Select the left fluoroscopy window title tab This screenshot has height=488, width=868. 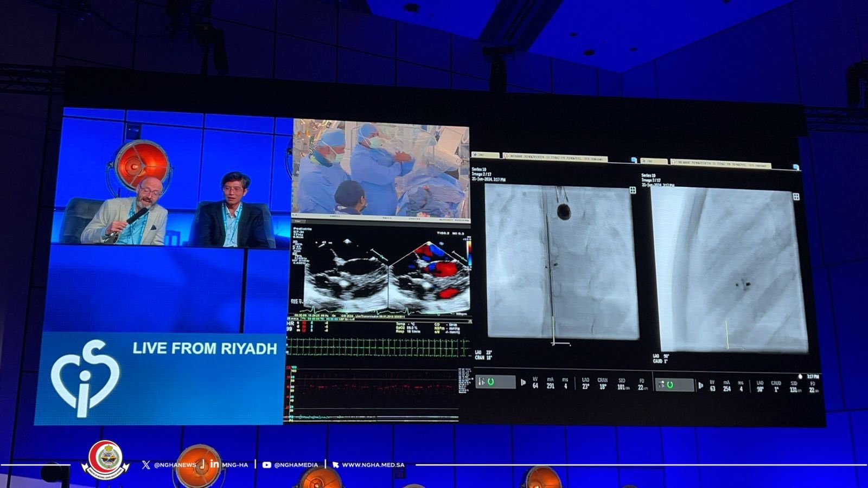pyautogui.click(x=554, y=158)
